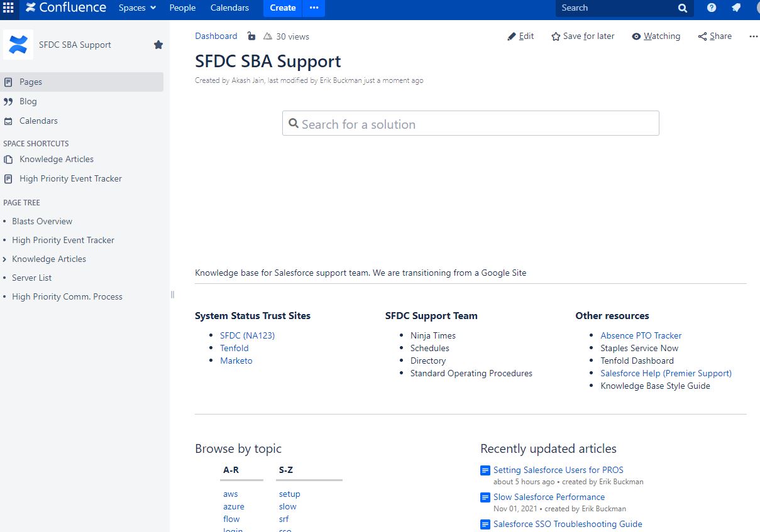Click Save for later star
Viewport: 760px width, 532px height.
[583, 36]
